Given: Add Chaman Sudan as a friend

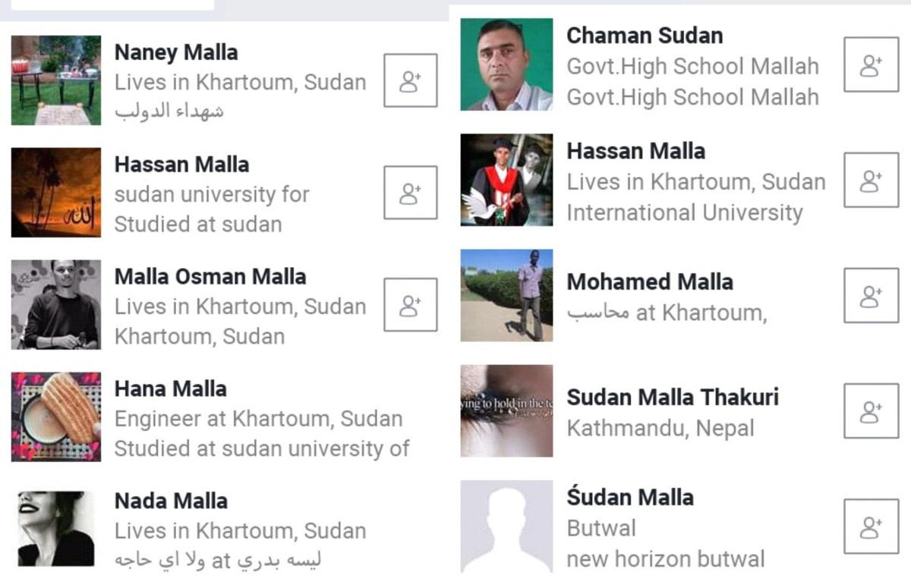Looking at the screenshot, I should pos(872,65).
